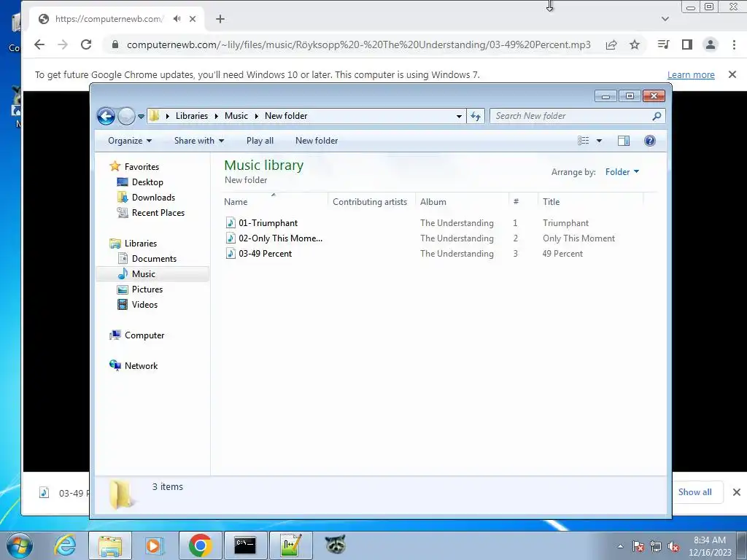Select the 02-Only This Moment file
Image resolution: width=747 pixels, height=560 pixels.
(x=281, y=238)
